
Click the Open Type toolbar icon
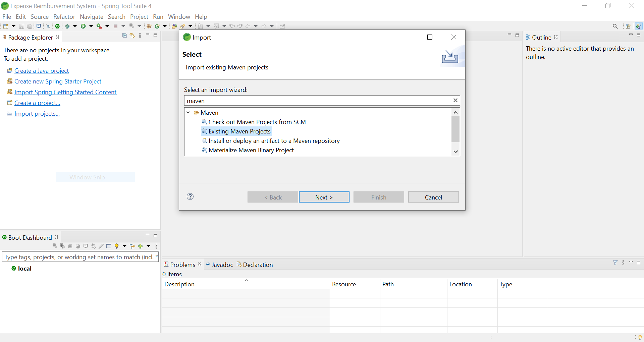174,26
